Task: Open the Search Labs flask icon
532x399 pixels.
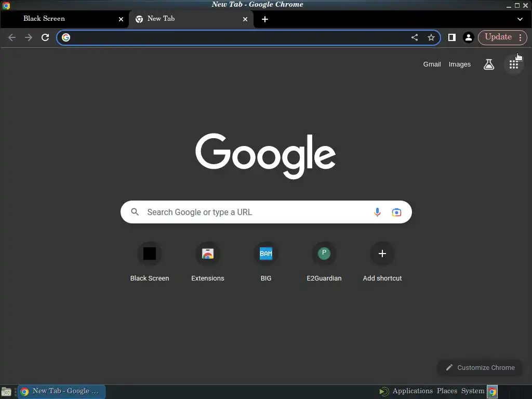Action: click(x=489, y=64)
